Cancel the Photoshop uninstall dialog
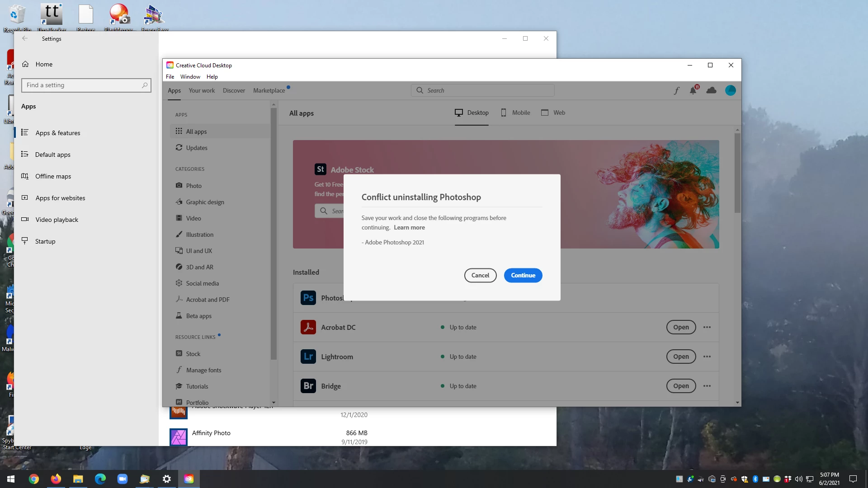The width and height of the screenshot is (868, 488). pos(480,275)
